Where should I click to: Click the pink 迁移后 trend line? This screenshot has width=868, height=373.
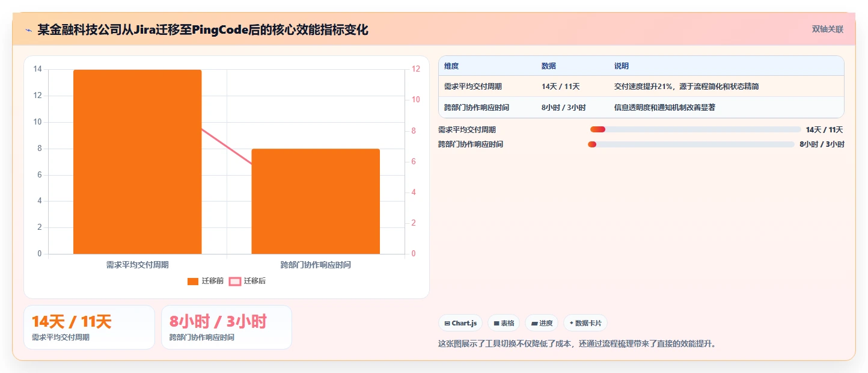(227, 146)
